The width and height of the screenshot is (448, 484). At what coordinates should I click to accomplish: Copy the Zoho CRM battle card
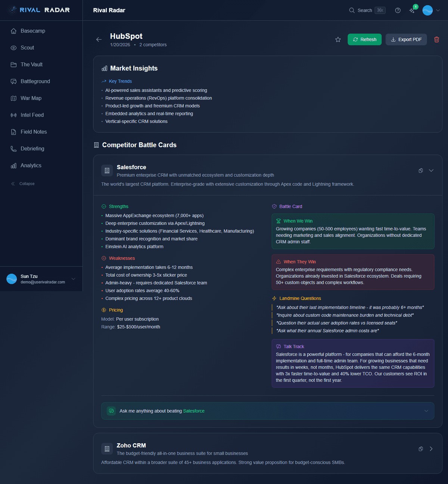point(421,449)
